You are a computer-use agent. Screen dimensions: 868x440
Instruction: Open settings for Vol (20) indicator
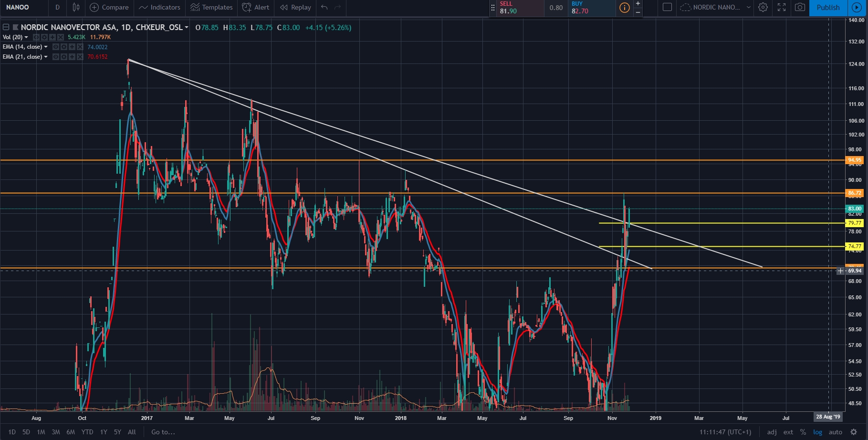tap(44, 37)
